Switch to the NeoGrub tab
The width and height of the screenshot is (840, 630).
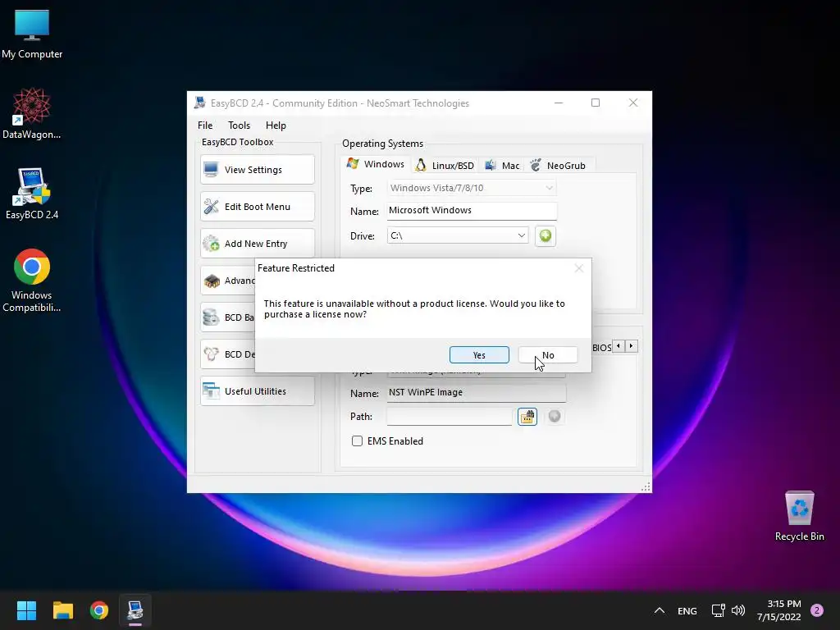tap(558, 166)
